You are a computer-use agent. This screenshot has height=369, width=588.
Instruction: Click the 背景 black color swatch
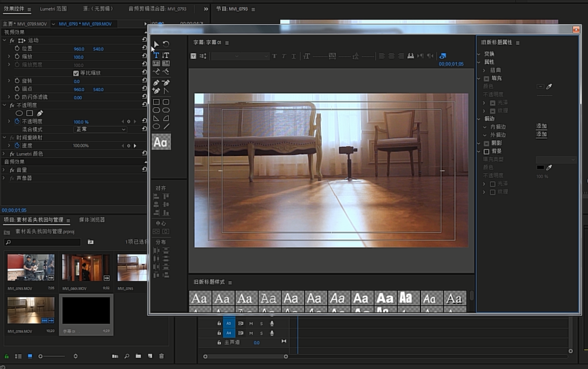(x=540, y=168)
